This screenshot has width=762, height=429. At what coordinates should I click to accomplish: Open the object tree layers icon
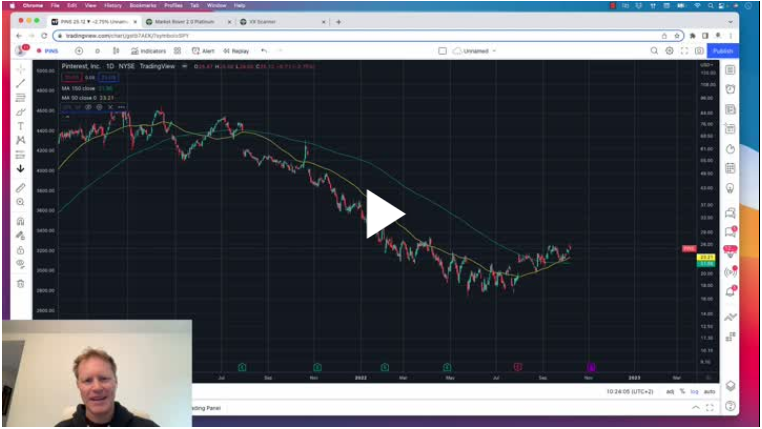click(x=730, y=386)
